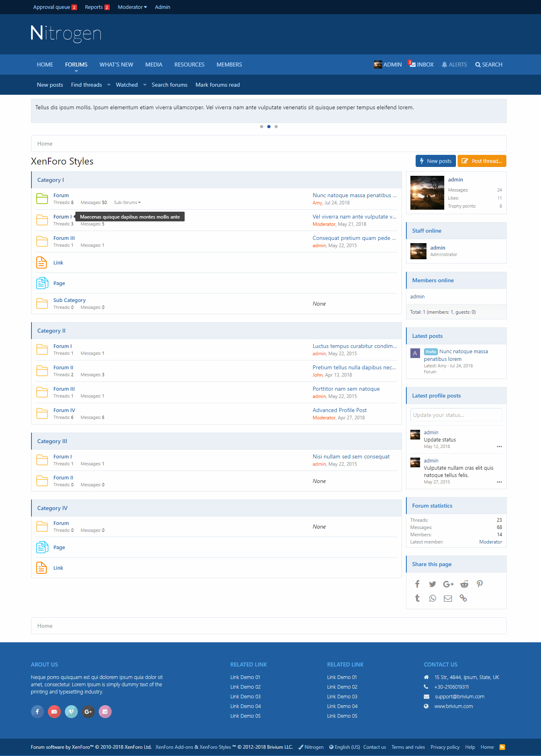Viewport: 541px width, 756px height.
Task: Click the Update your status input field
Action: (456, 415)
